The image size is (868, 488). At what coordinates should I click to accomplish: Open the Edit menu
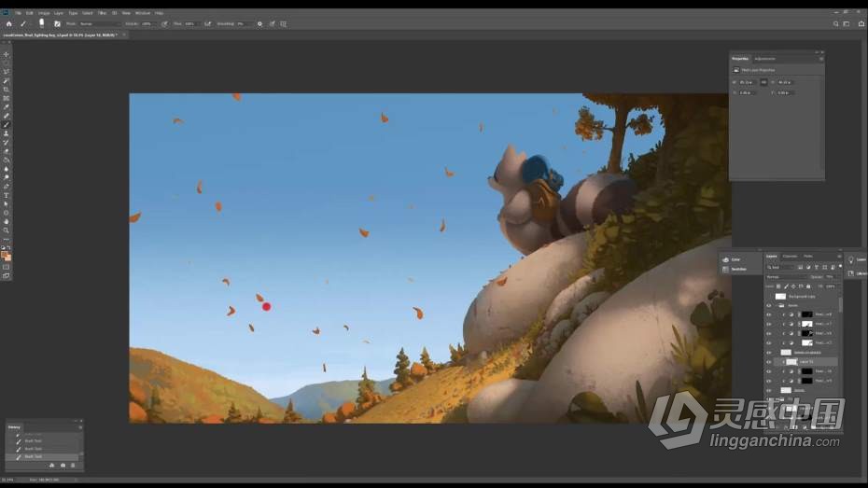pyautogui.click(x=30, y=13)
